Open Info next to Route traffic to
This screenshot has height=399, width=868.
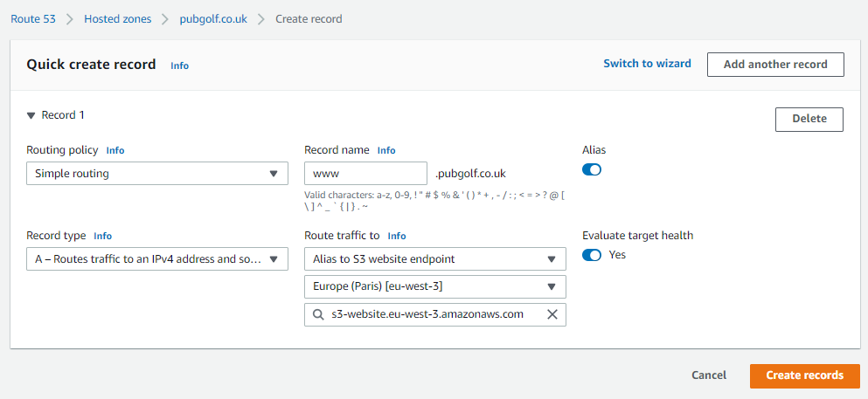(397, 236)
